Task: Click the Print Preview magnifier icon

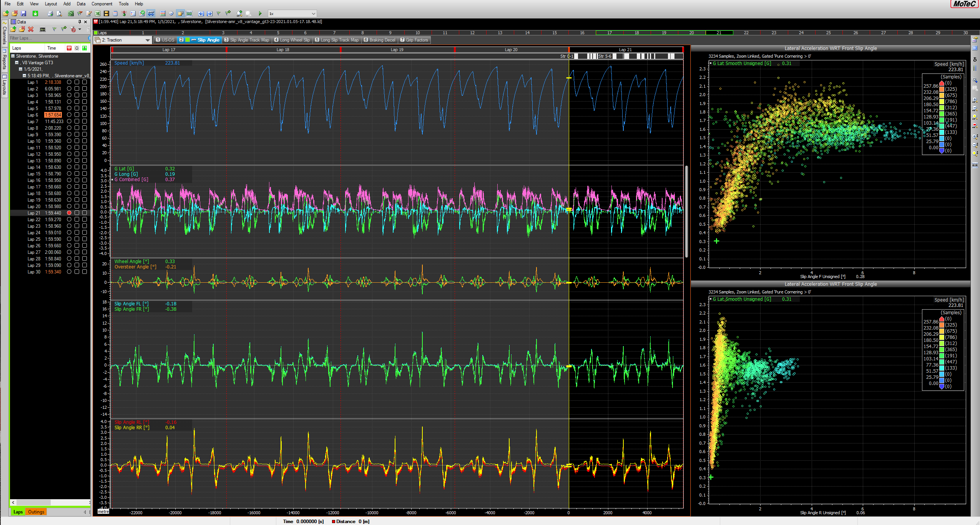Action: pyautogui.click(x=59, y=13)
